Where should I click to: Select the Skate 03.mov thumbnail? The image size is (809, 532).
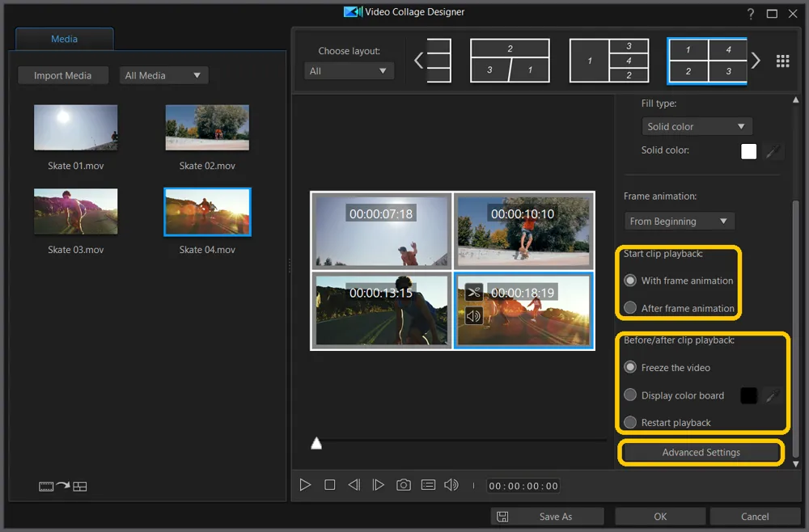(x=76, y=211)
